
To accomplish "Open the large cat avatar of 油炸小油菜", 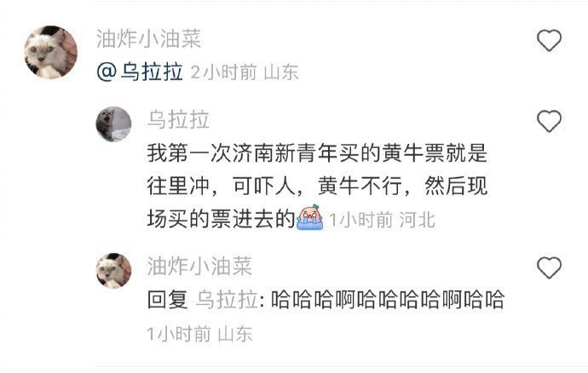I will (x=50, y=52).
